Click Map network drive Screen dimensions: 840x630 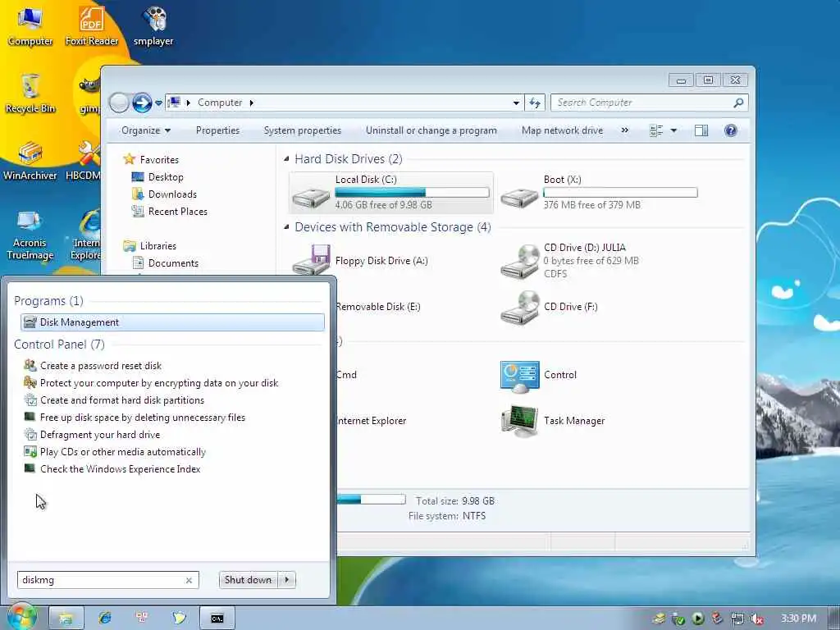tap(562, 130)
